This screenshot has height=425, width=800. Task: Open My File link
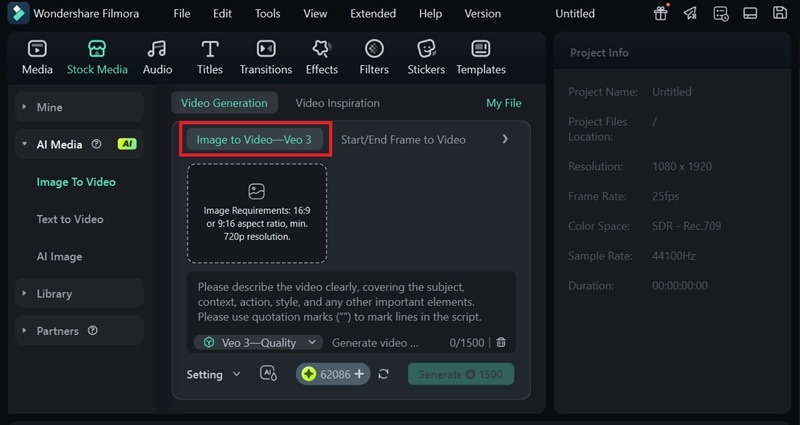(x=504, y=103)
